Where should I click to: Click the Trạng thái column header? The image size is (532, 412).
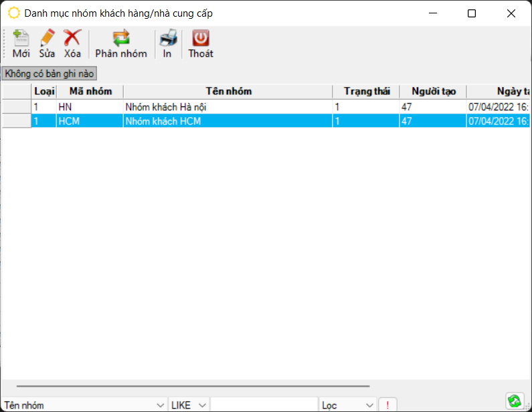pos(366,92)
